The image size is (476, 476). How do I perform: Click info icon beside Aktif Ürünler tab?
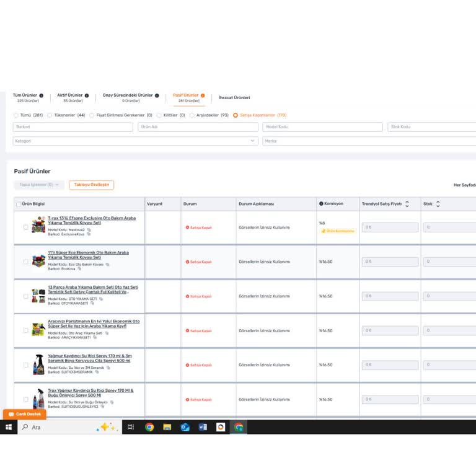pos(87,95)
